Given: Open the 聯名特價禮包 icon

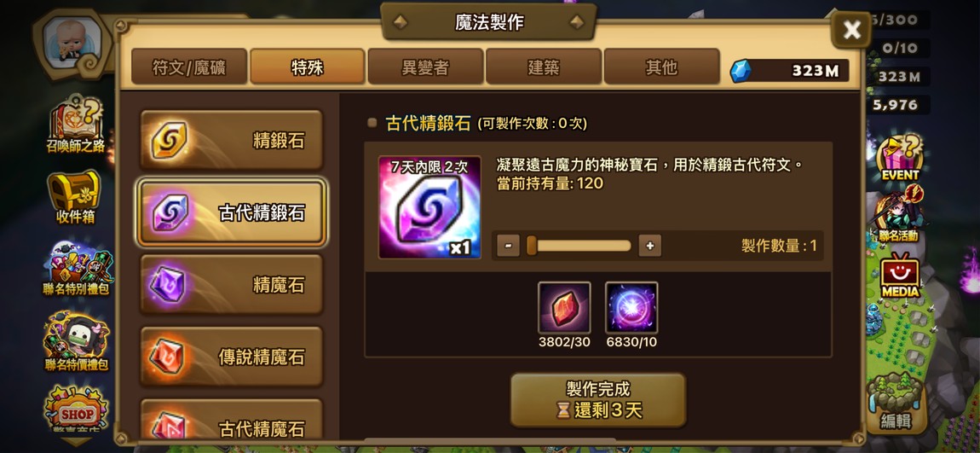Looking at the screenshot, I should pos(76,342).
